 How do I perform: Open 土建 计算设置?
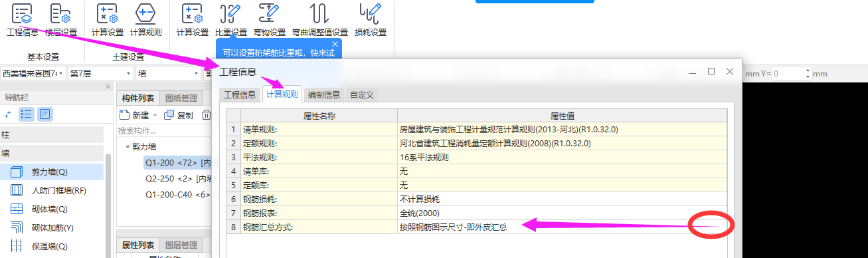point(107,20)
